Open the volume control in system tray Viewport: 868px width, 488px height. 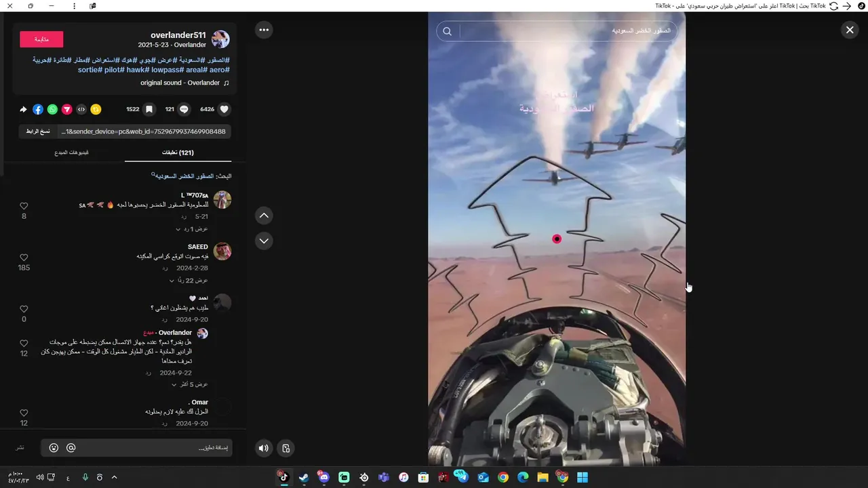click(x=40, y=478)
